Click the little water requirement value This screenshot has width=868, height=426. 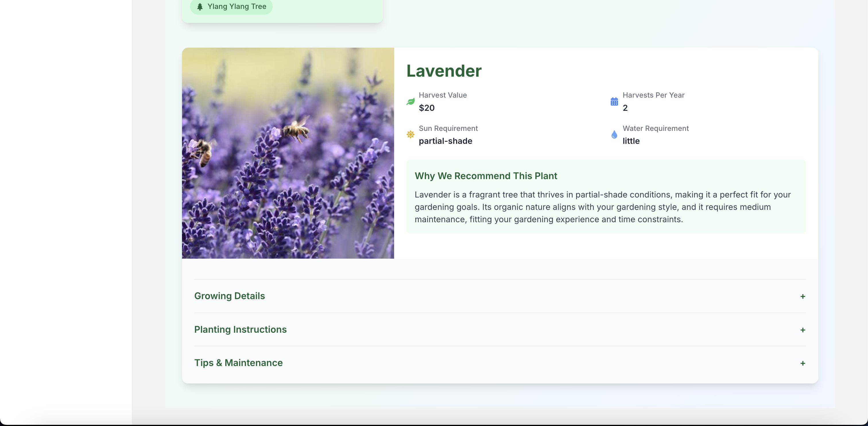click(631, 141)
